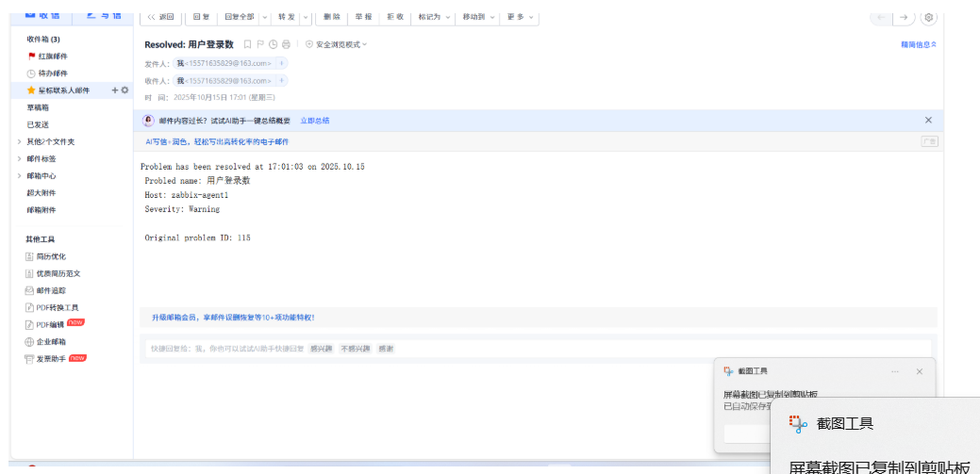Screen dimensions: 980x474
Task: Open the 更多 dropdown menu
Action: point(519,17)
